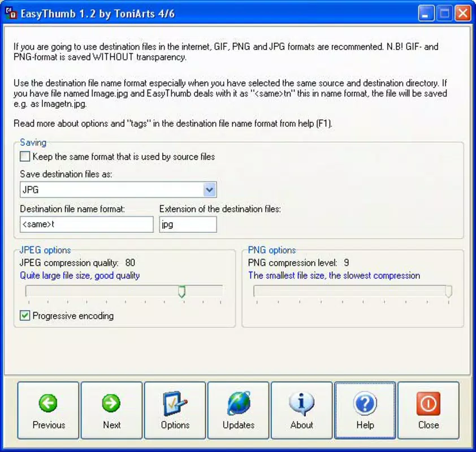Click 'The smallest file size, the slowest compression' text
Image resolution: width=476 pixels, height=452 pixels.
(334, 276)
